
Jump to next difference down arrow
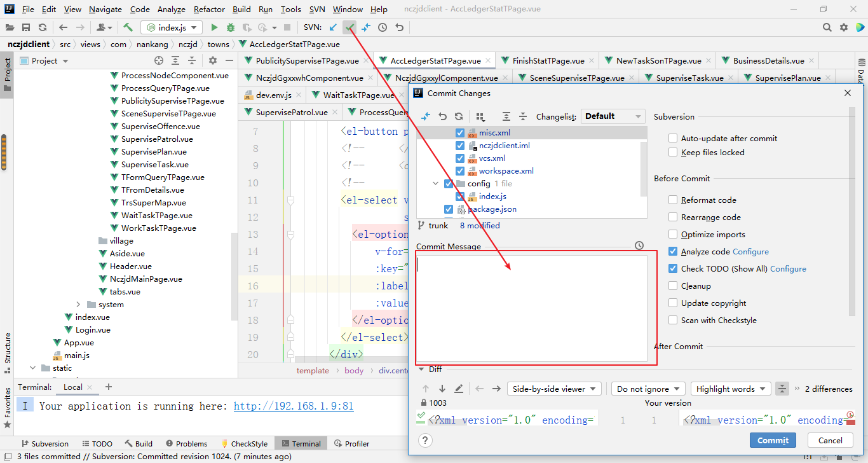[x=442, y=389]
